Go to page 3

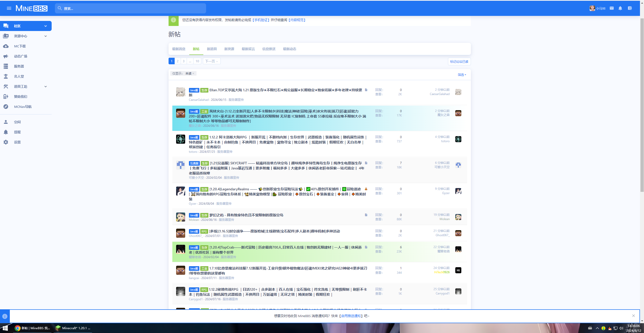click(x=184, y=61)
